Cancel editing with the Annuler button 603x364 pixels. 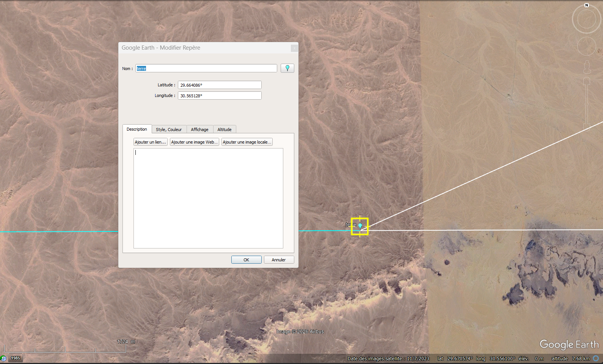[279, 260]
